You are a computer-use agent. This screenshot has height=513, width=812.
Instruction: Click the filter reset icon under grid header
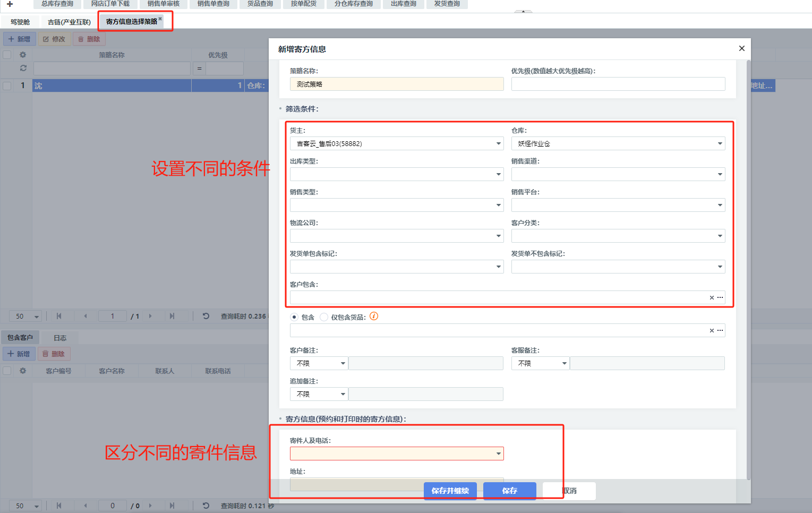23,69
